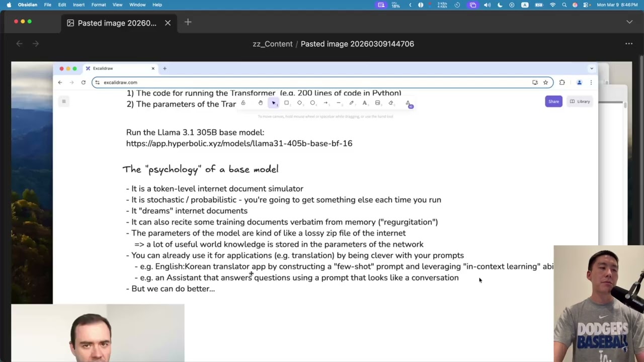The width and height of the screenshot is (644, 362).
Task: Navigate forward in Obsidian
Action: tap(36, 44)
